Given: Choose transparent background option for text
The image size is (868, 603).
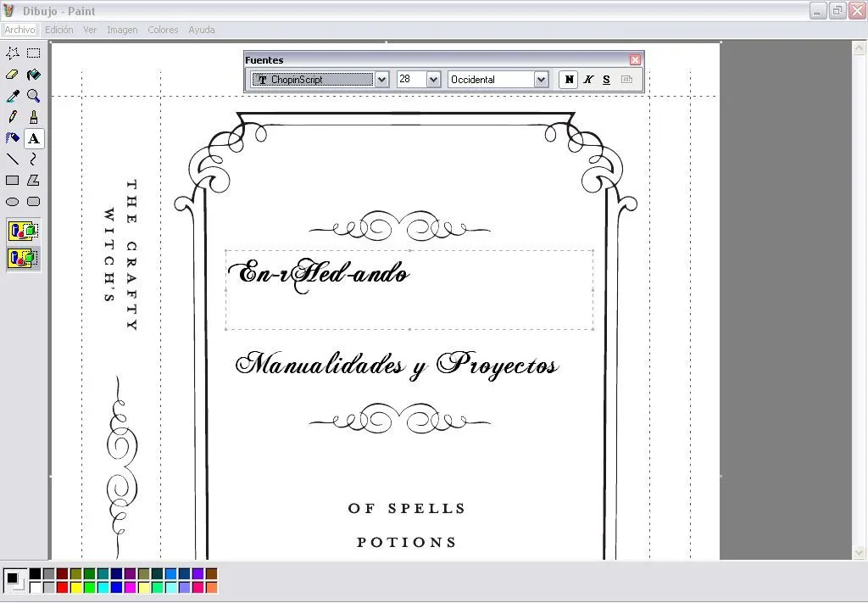Looking at the screenshot, I should [x=23, y=259].
